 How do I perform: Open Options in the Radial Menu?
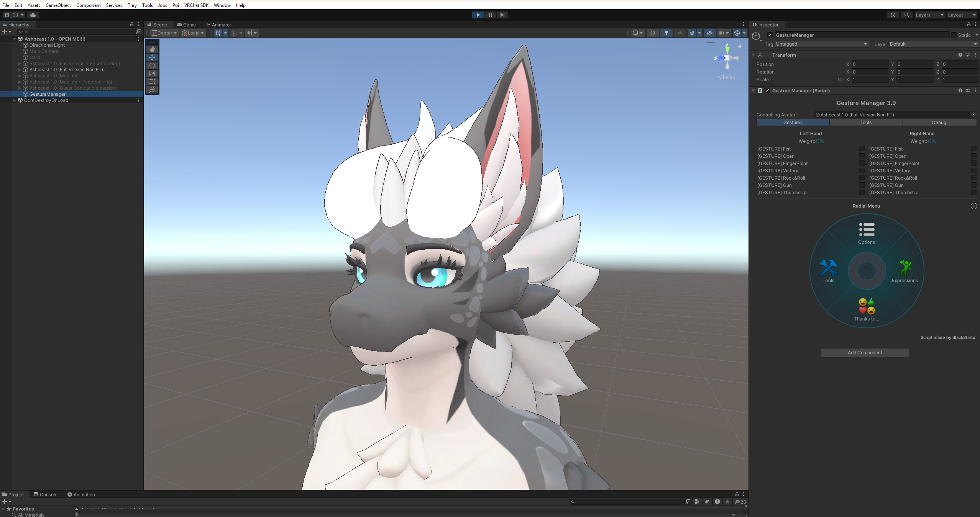click(x=867, y=233)
